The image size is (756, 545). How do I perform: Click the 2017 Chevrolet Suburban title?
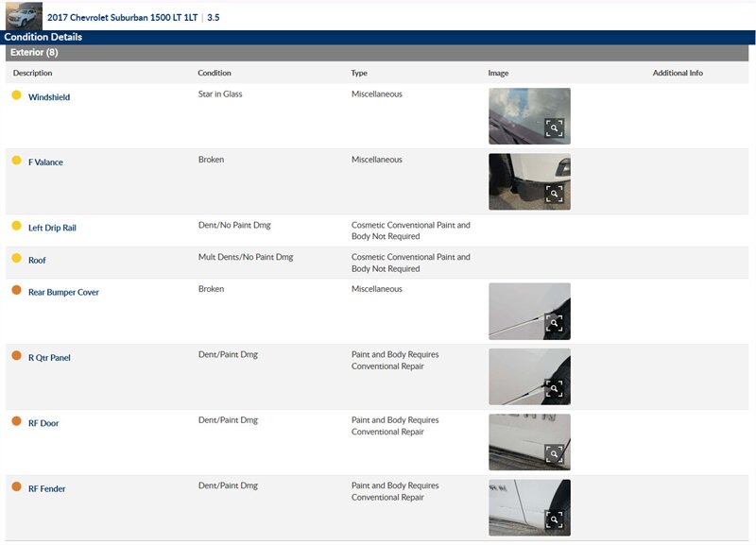[123, 17]
